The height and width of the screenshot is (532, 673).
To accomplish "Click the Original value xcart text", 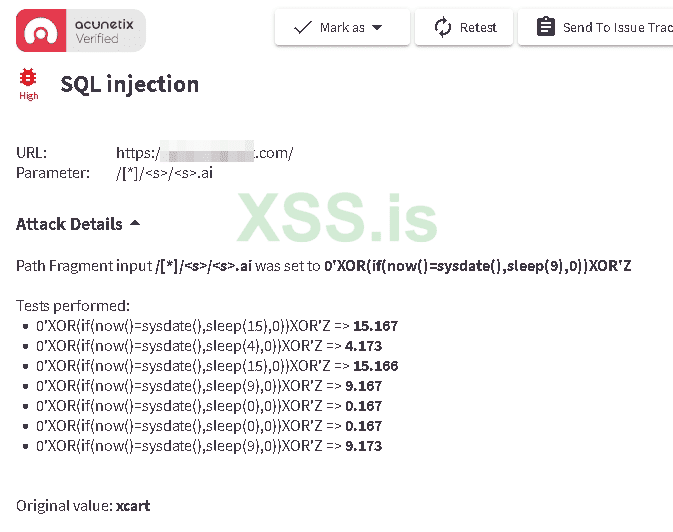I will pos(83,505).
